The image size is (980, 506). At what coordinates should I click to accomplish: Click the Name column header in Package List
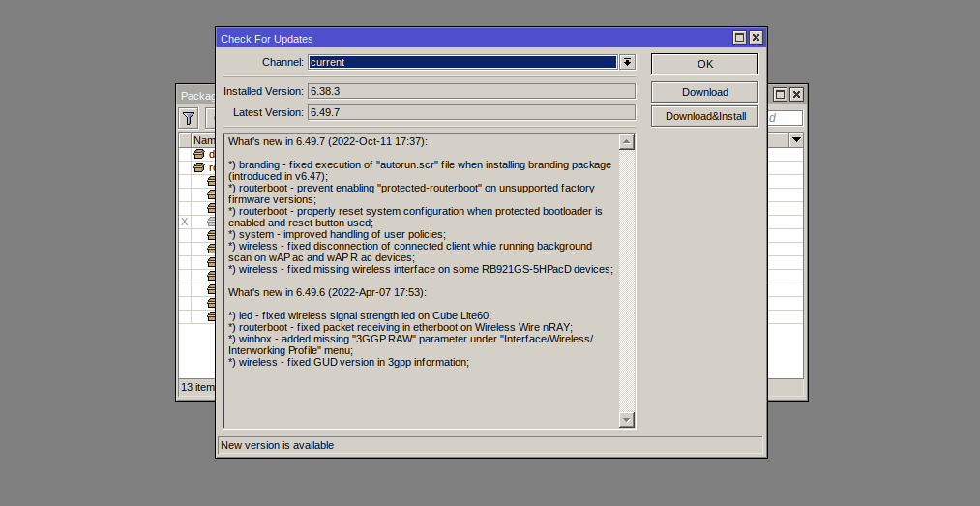point(204,140)
